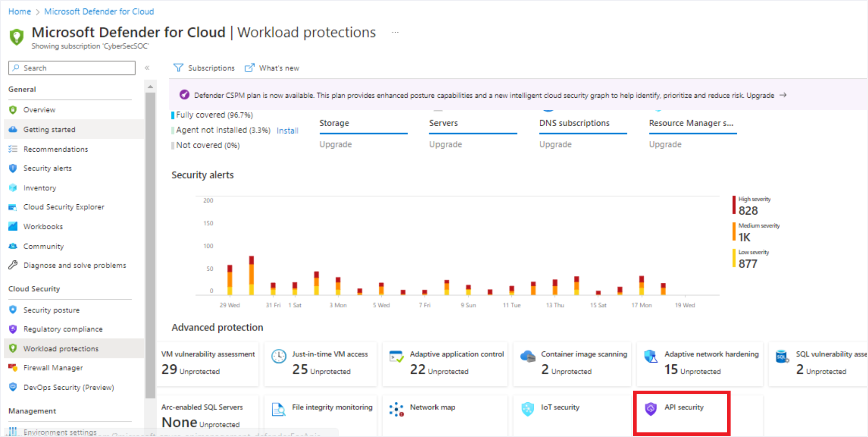The image size is (868, 437).
Task: Click the File integrity monitoring document icon
Action: [278, 409]
